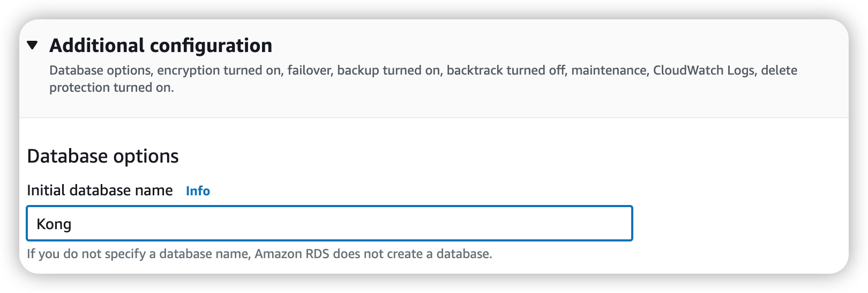
Task: Click the word Kong in the field
Action: coord(54,224)
